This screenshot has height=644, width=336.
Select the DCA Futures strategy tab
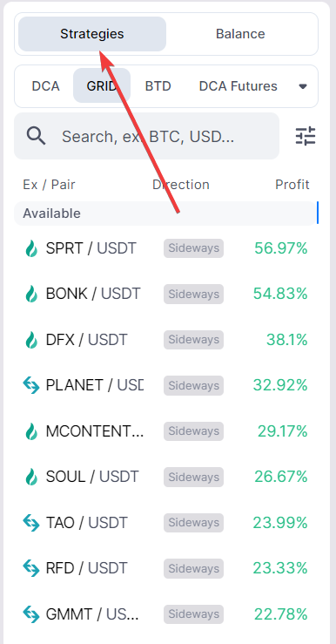click(238, 86)
